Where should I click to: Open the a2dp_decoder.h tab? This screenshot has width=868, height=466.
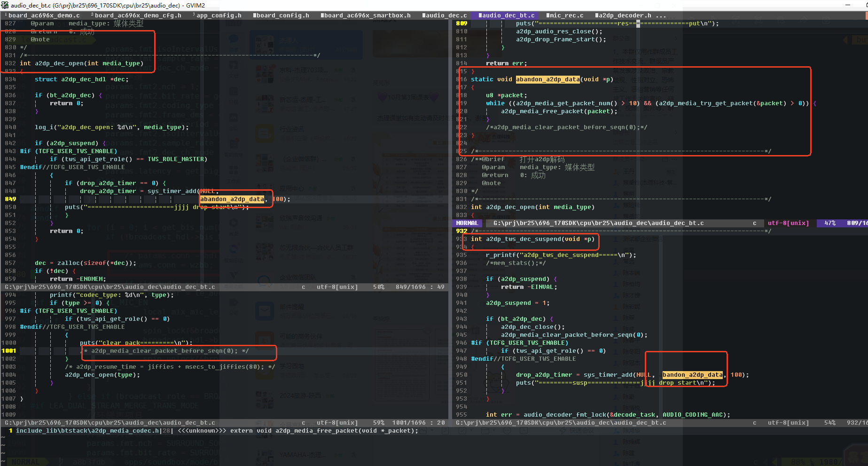623,15
